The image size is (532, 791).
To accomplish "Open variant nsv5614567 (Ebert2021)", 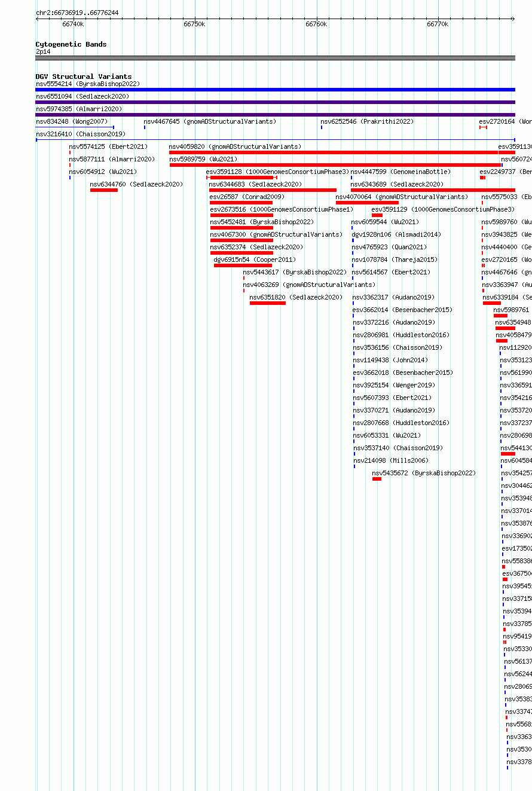I will point(391,272).
